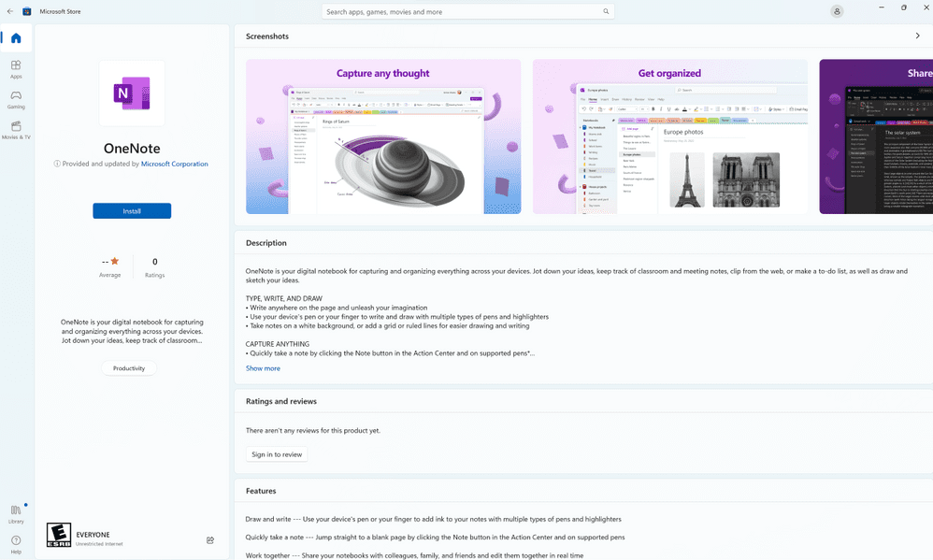Open the Microsoft Corporation publisher link
This screenshot has height=560, width=933.
pyautogui.click(x=174, y=164)
